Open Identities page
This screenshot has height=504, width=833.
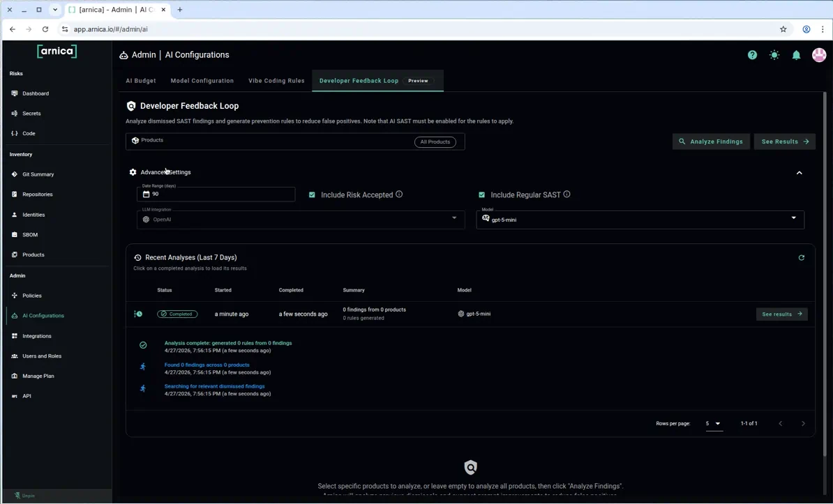tap(33, 215)
